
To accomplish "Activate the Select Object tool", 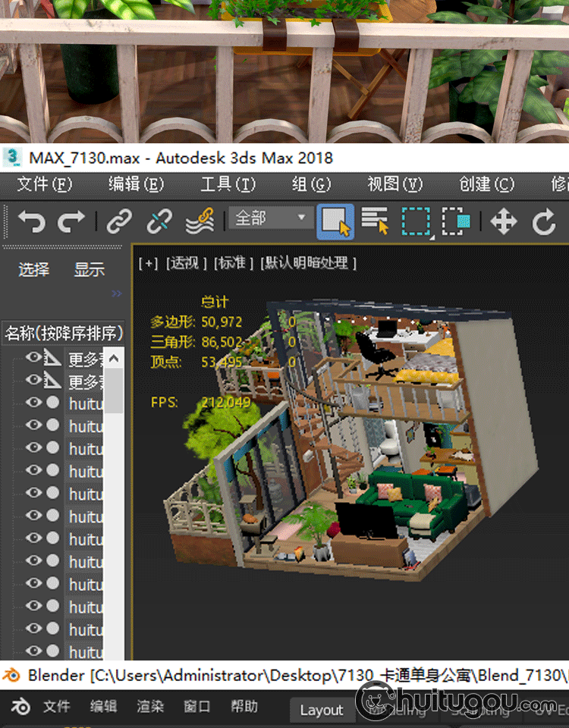I will click(335, 221).
